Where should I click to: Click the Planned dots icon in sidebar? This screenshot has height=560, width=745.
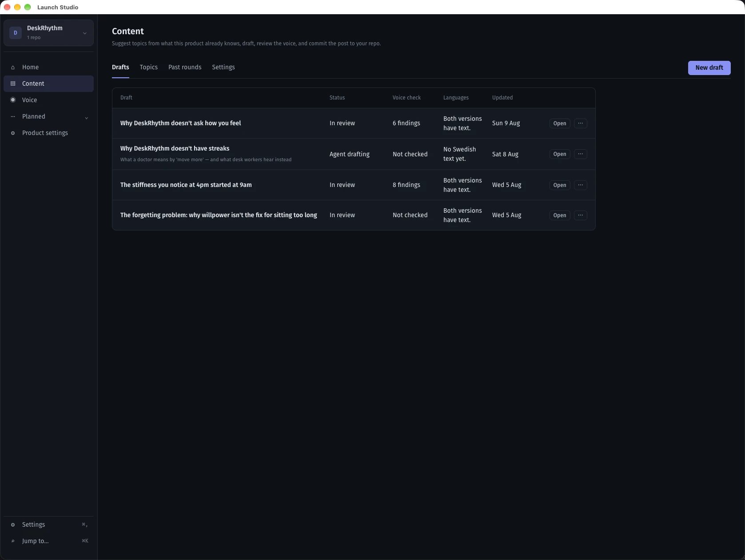[x=13, y=116]
